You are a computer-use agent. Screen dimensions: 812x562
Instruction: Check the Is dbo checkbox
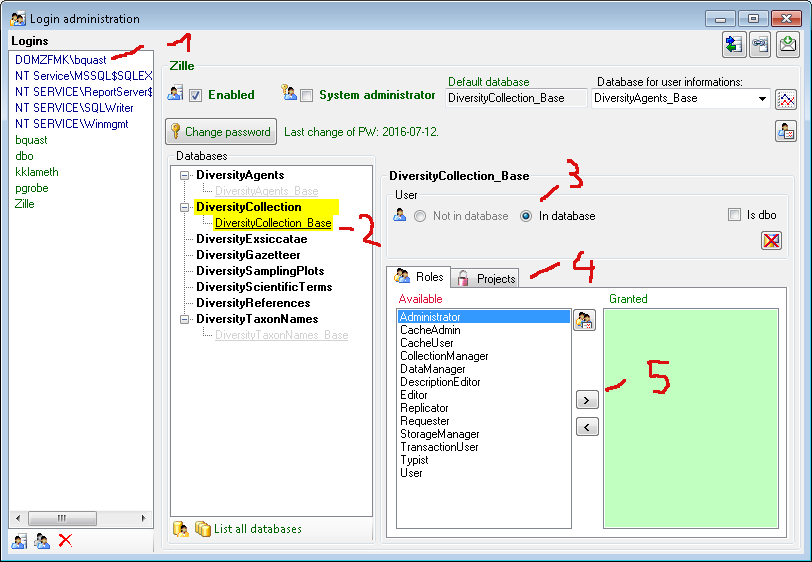pyautogui.click(x=735, y=215)
